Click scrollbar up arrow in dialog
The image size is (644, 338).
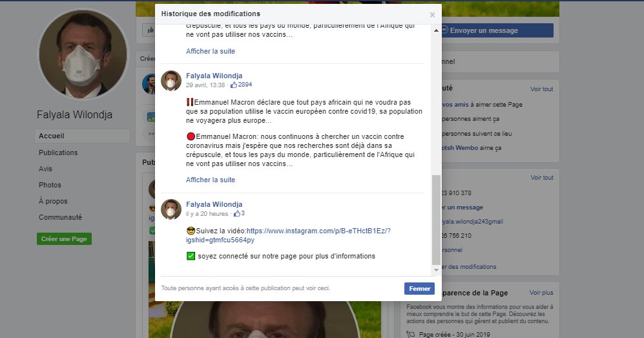coord(436,30)
